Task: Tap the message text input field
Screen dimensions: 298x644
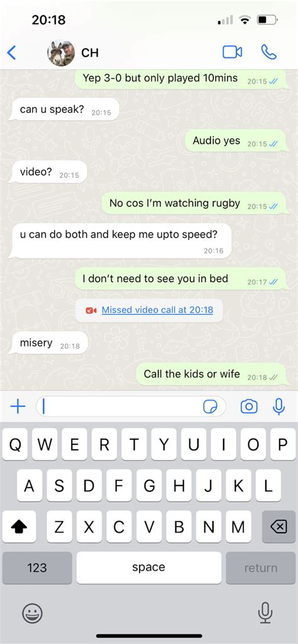Action: 131,407
